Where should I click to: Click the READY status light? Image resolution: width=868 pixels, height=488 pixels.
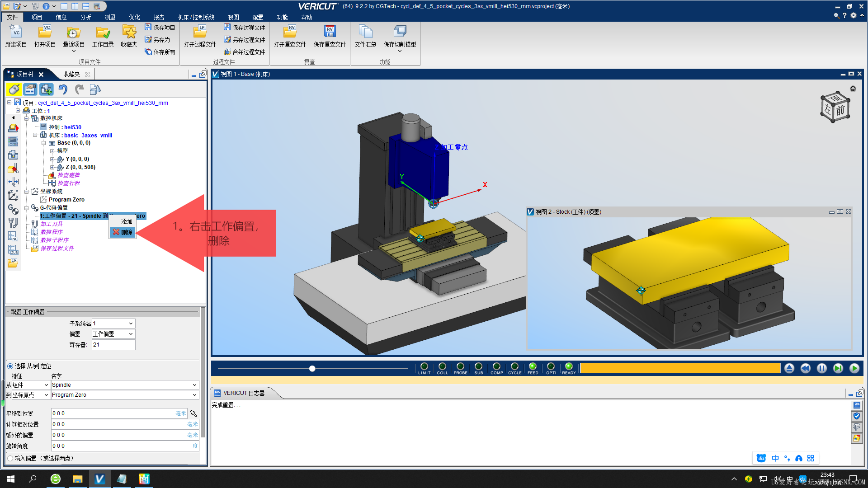[569, 366]
